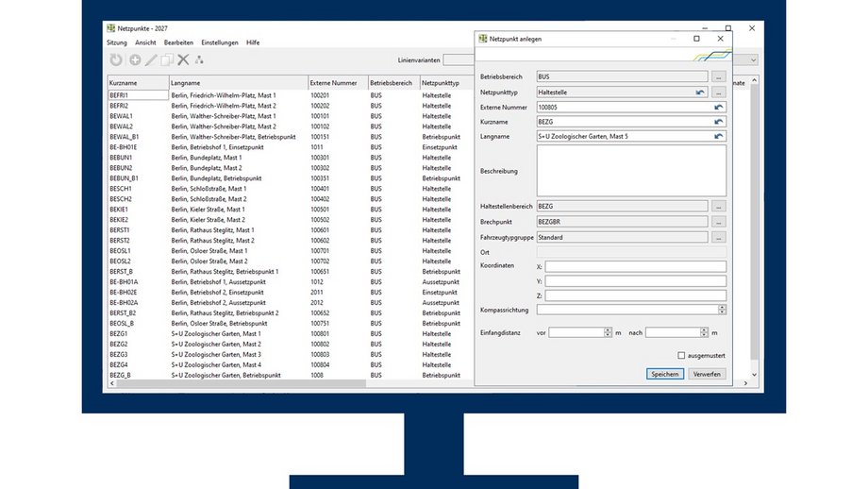The image size is (868, 489).
Task: Click the add Netzpunkt plus icon
Action: [135, 60]
